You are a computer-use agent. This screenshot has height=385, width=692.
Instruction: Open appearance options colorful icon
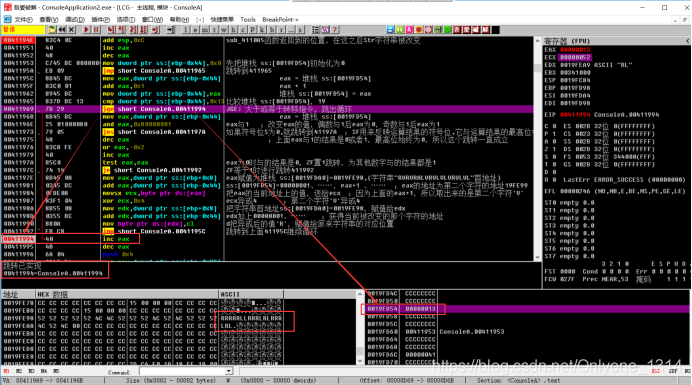pos(325,30)
